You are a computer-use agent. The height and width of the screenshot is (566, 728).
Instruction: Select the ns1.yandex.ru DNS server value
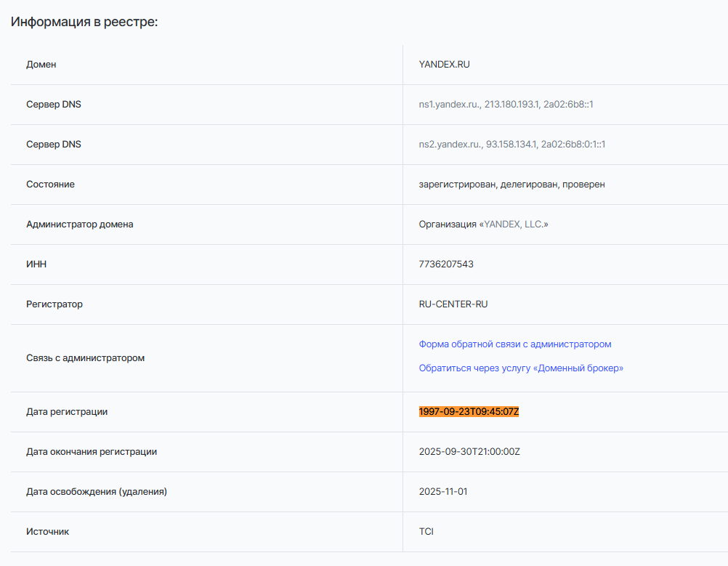[x=506, y=105]
